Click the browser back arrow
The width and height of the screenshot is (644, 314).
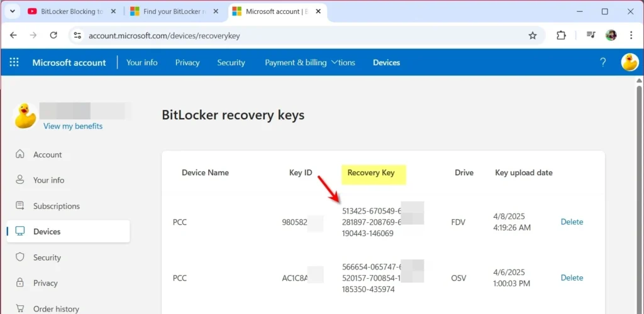coord(13,36)
